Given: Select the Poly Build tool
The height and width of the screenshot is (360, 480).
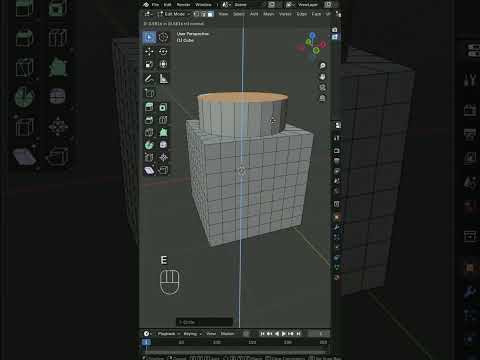Looking at the screenshot, I should [x=163, y=132].
